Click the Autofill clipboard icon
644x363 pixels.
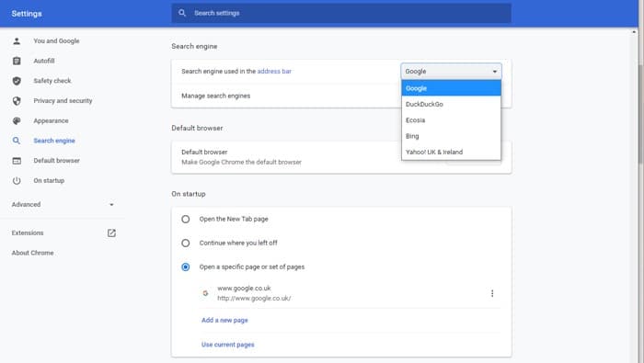[17, 62]
